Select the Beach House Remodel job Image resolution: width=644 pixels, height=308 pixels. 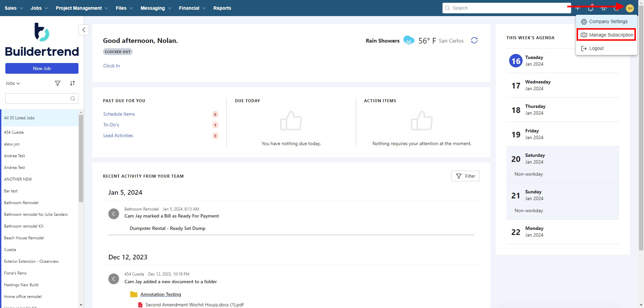[40, 238]
